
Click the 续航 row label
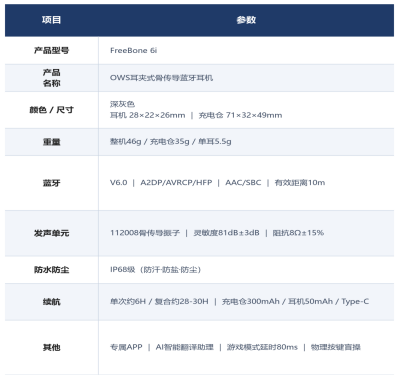pos(52,302)
